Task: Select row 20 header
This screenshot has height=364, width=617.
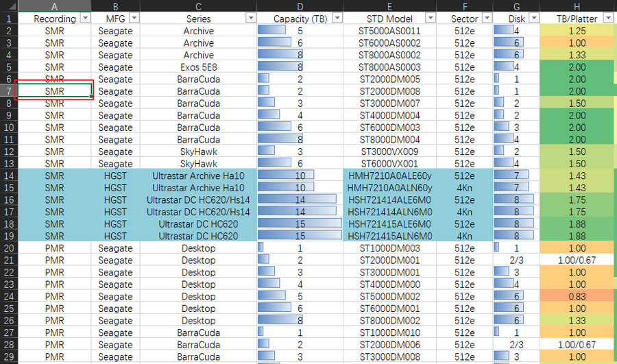Action: pyautogui.click(x=9, y=248)
